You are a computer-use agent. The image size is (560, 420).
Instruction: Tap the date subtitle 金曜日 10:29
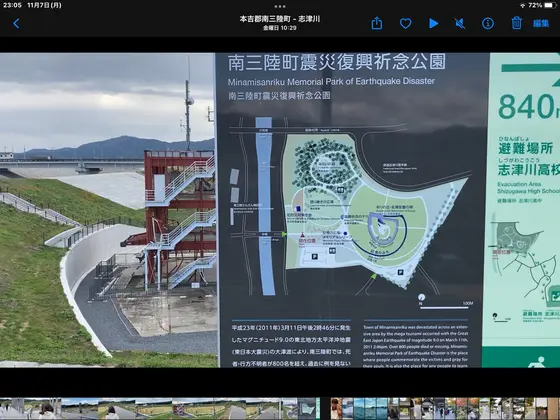[x=280, y=28]
